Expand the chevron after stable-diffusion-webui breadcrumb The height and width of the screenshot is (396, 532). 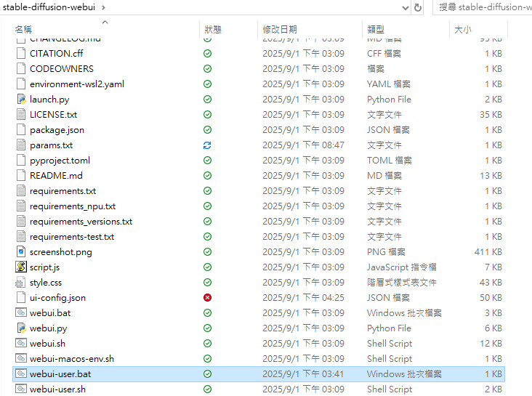103,7
